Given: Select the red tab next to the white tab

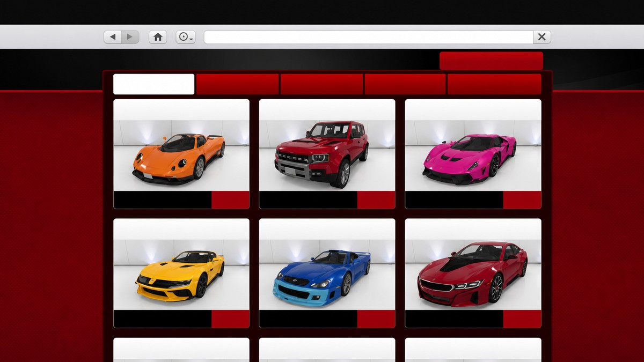Looking at the screenshot, I should (237, 84).
